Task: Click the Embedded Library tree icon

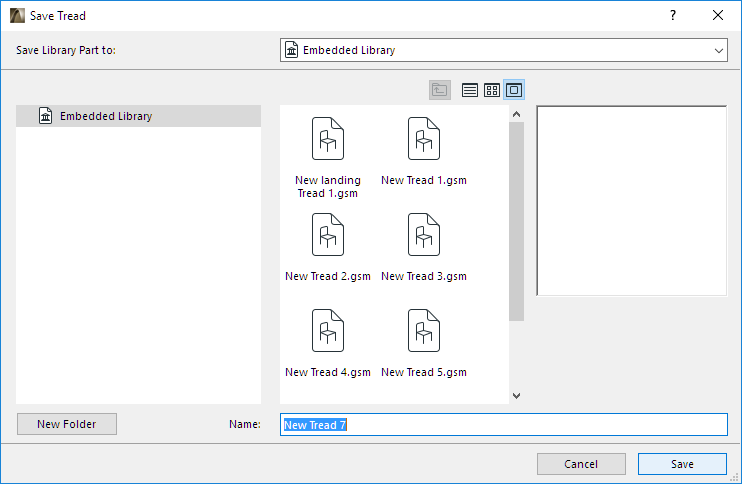Action: (45, 116)
